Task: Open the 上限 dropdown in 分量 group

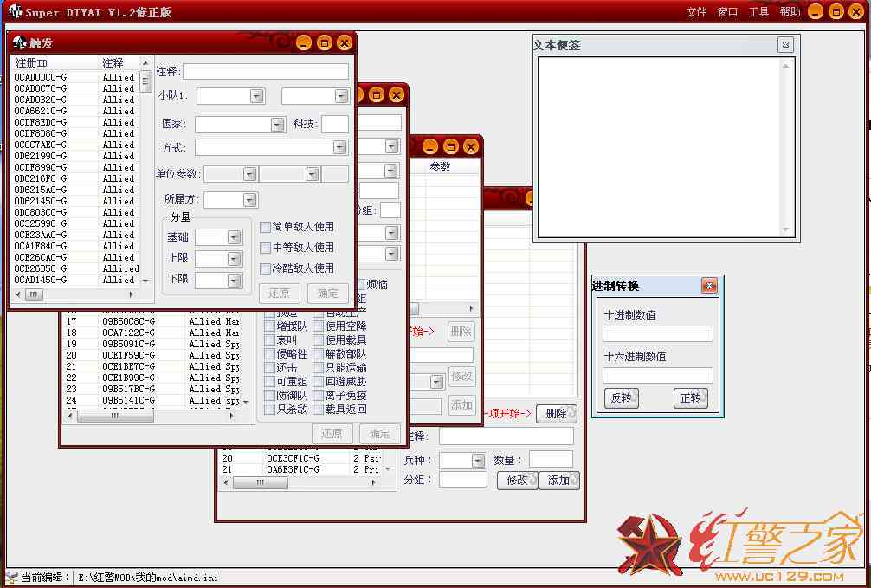Action: (235, 258)
